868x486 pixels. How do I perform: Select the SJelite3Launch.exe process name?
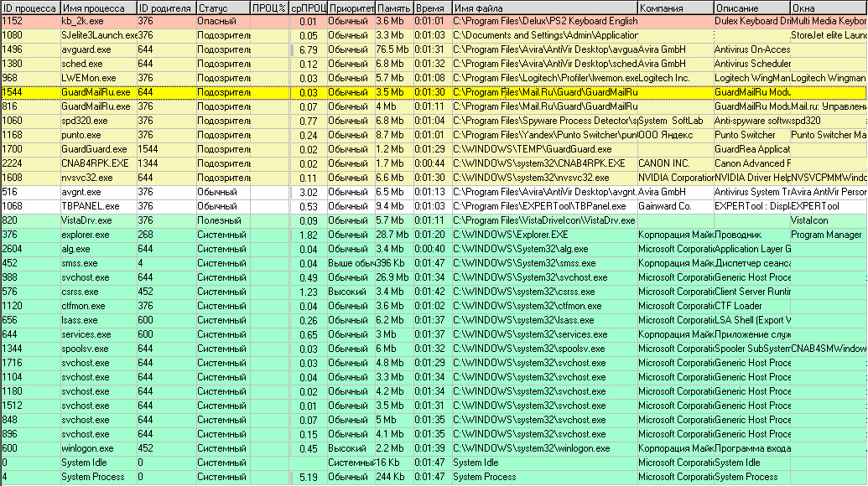pos(100,35)
